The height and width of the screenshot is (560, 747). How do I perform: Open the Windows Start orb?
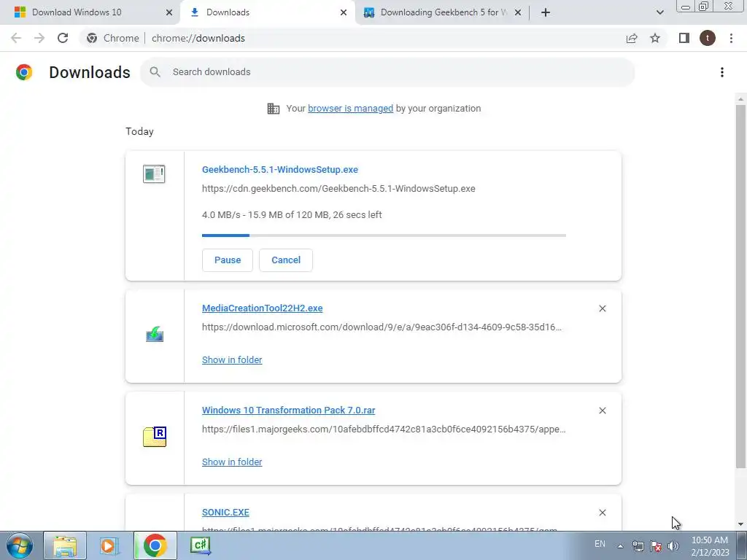(20, 545)
